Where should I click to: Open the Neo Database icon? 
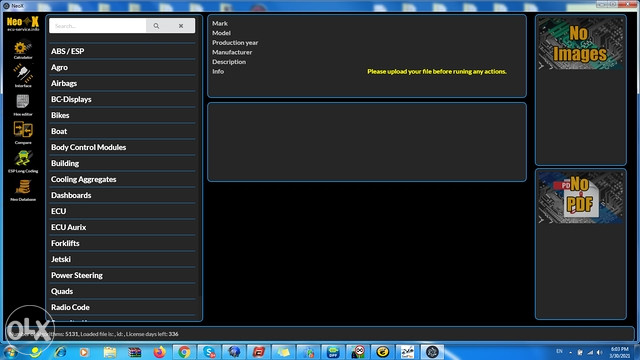coord(23,190)
